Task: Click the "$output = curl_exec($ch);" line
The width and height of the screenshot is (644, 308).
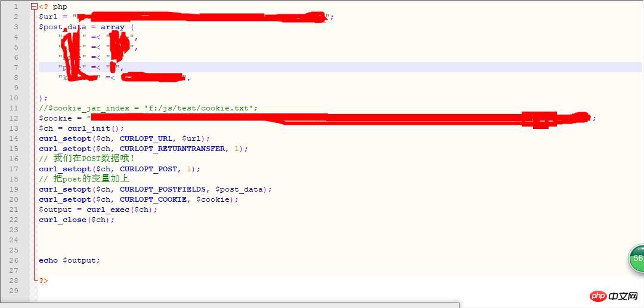Action: pyautogui.click(x=98, y=210)
